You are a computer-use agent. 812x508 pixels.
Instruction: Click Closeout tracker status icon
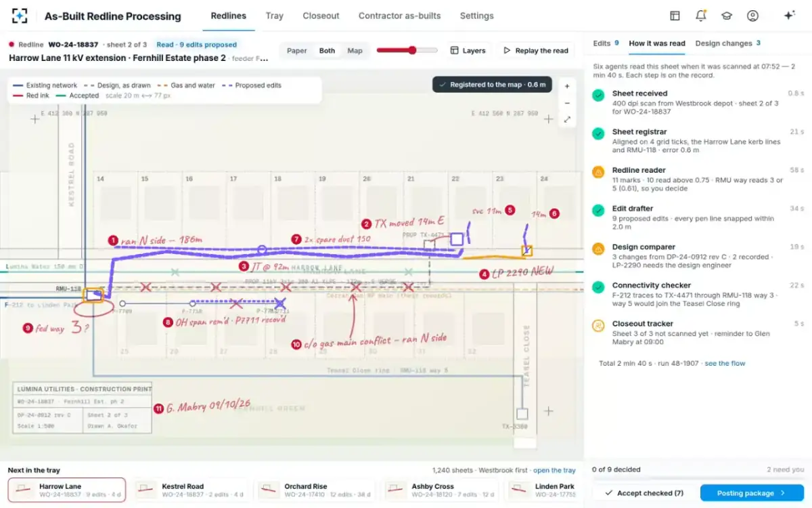(x=598, y=326)
